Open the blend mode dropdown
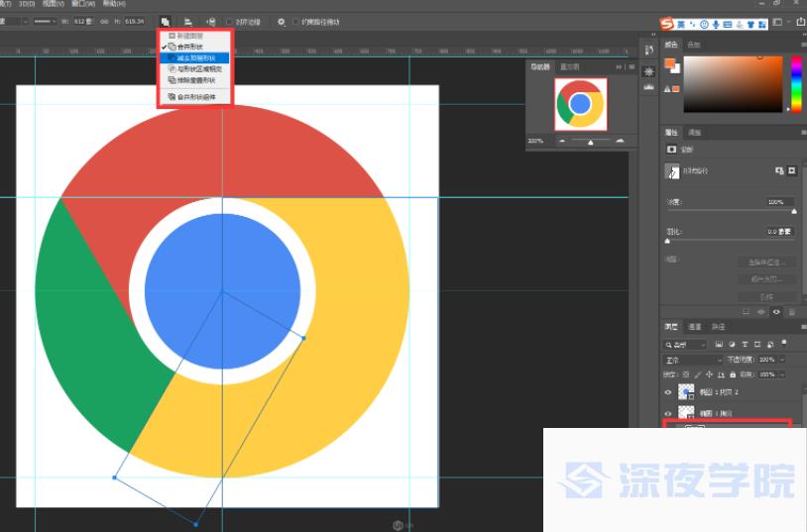 click(693, 360)
